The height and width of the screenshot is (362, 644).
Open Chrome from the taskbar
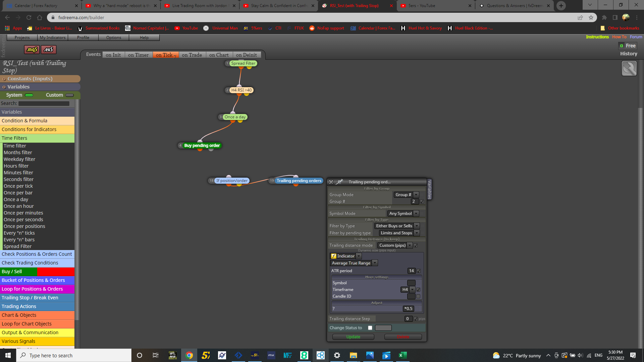point(189,355)
